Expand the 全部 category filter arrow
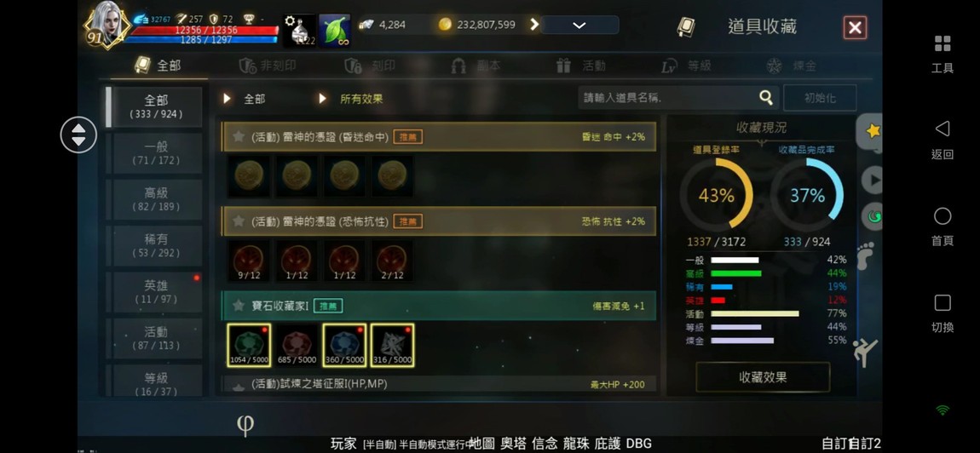This screenshot has height=453, width=980. [228, 99]
